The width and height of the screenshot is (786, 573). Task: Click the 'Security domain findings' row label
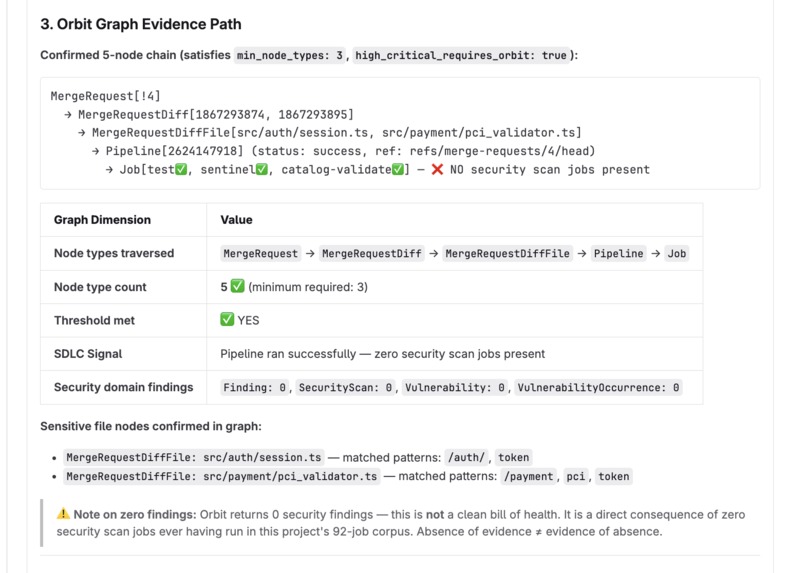pos(123,387)
